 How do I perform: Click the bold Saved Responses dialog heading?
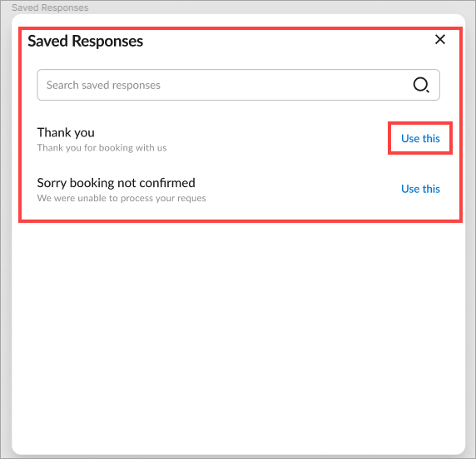pos(86,41)
